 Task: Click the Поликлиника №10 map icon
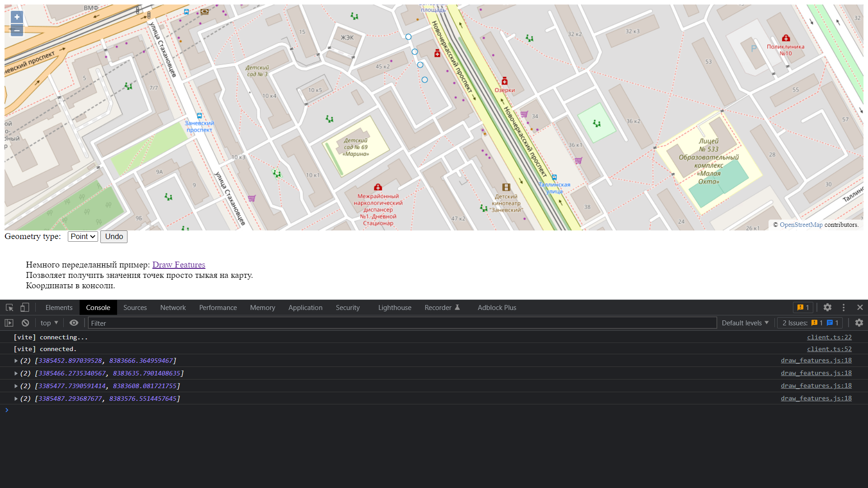(x=786, y=38)
